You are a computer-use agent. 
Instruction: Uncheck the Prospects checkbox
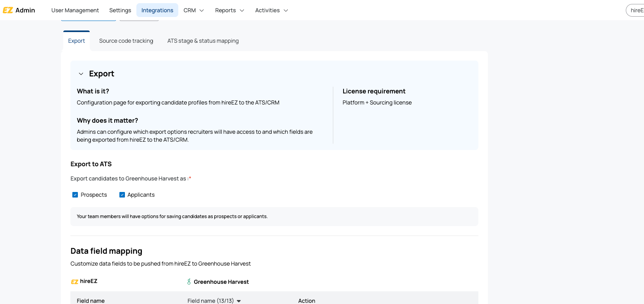tap(75, 195)
